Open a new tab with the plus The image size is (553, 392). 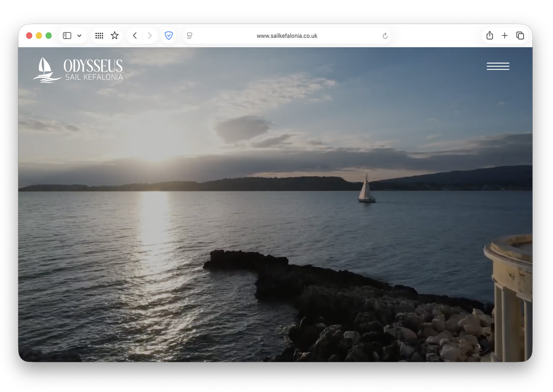(505, 35)
